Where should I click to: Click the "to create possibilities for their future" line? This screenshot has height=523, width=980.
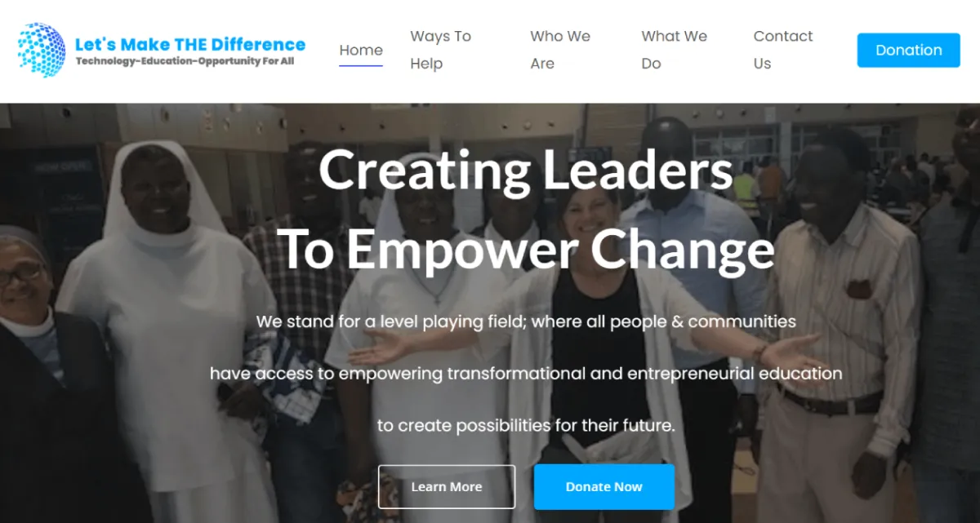(526, 426)
